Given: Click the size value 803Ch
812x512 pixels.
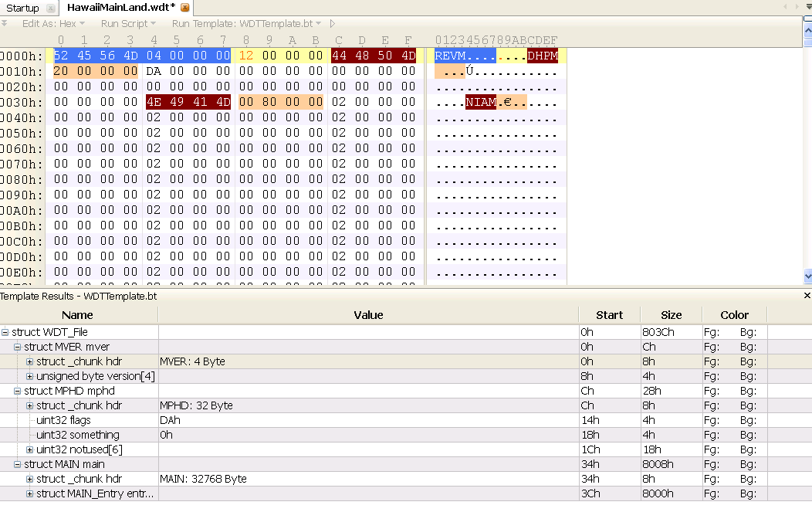Looking at the screenshot, I should point(658,332).
